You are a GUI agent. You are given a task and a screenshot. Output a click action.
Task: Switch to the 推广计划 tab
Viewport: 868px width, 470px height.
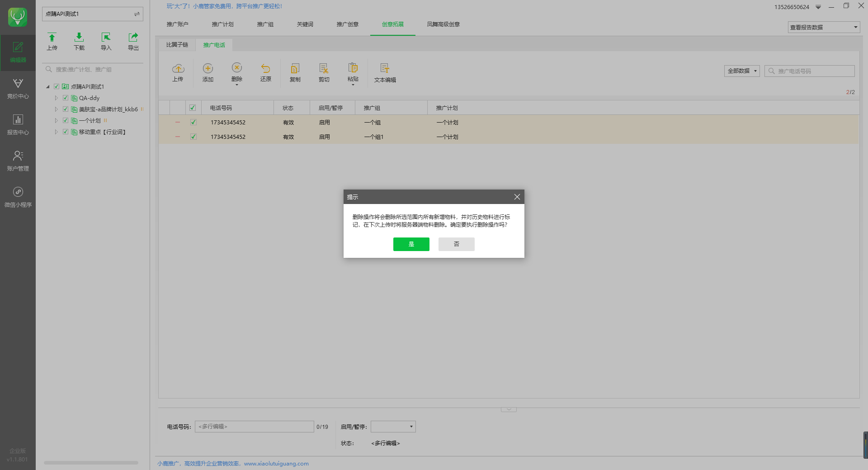[x=223, y=24]
